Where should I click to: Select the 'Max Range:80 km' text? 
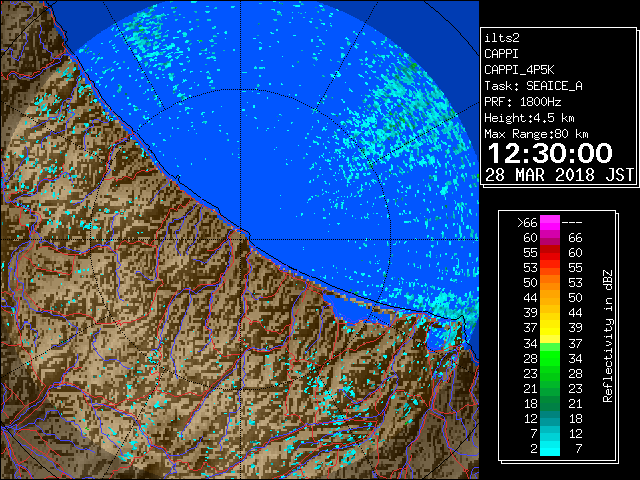[x=536, y=134]
